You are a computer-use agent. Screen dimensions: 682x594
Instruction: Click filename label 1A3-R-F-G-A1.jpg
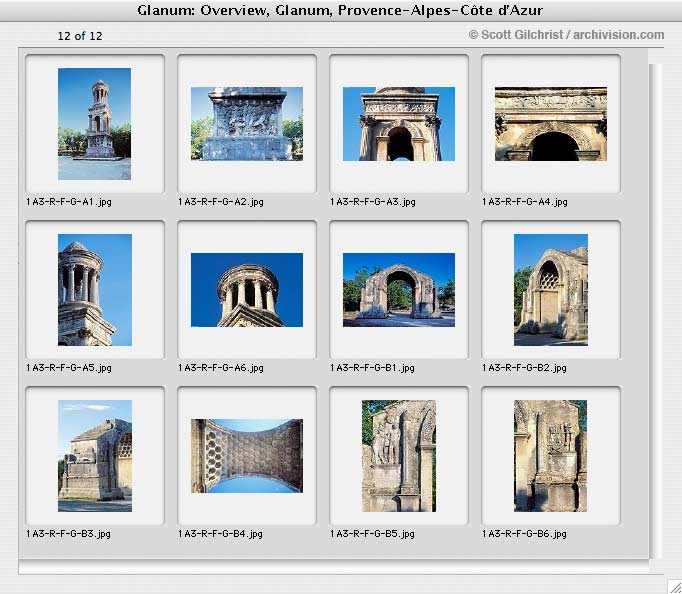click(69, 202)
